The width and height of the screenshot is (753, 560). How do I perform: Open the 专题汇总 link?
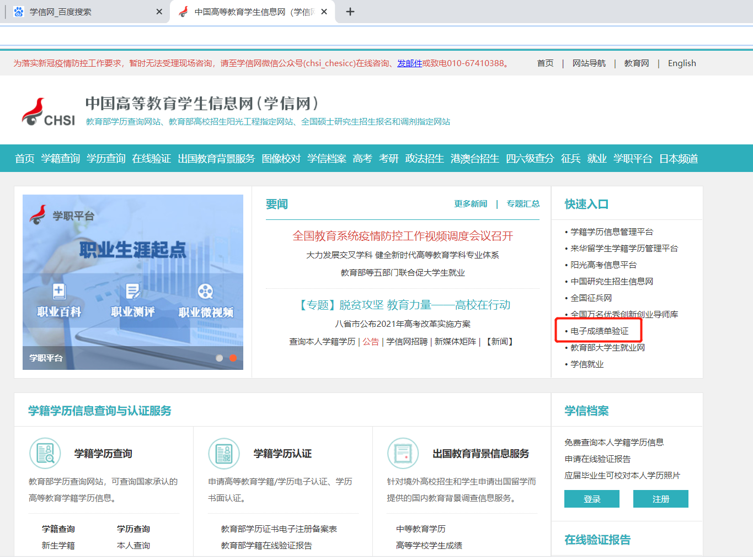523,204
